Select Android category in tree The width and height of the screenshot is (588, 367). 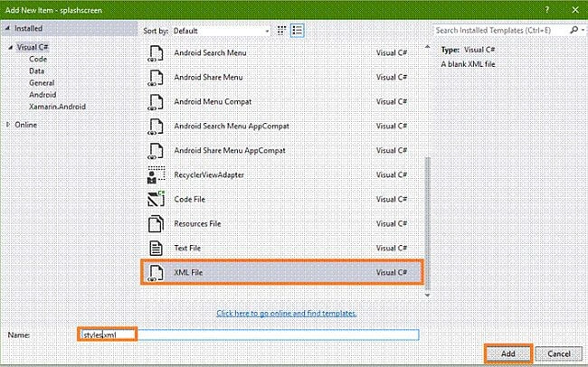pos(43,95)
